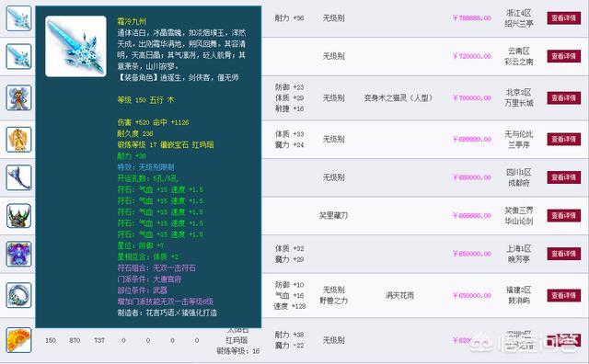Click the tooltip line 部位条件：武器
The width and height of the screenshot is (589, 364).
coord(143,290)
